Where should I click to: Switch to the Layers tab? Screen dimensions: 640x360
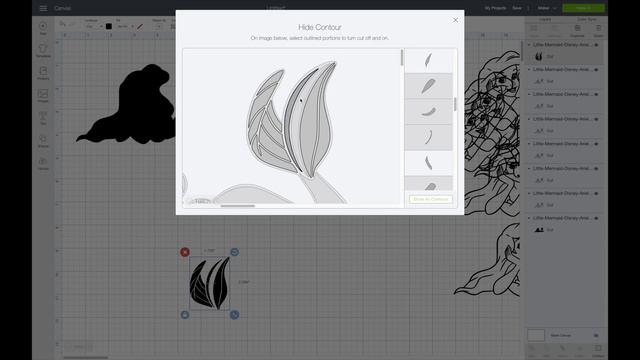(545, 19)
